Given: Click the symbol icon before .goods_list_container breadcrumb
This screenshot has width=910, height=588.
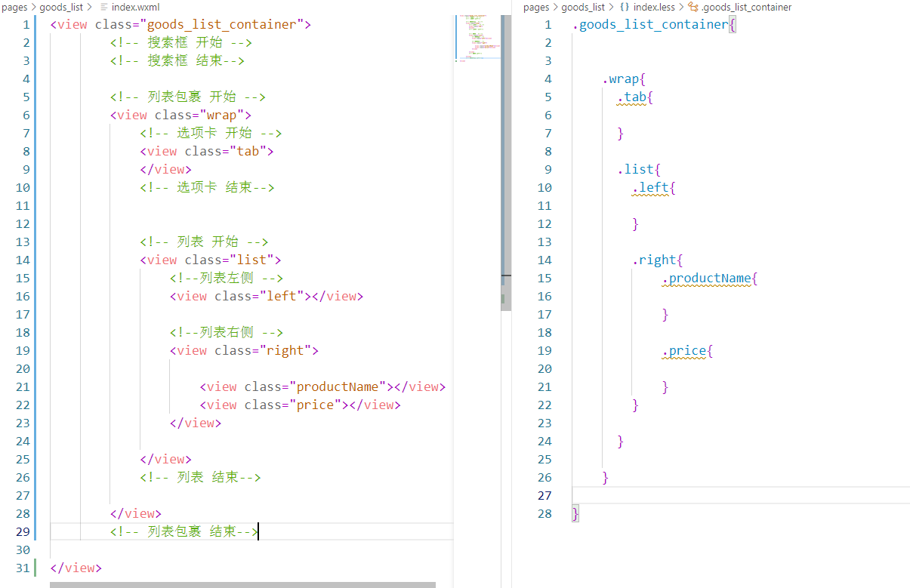Looking at the screenshot, I should 693,7.
